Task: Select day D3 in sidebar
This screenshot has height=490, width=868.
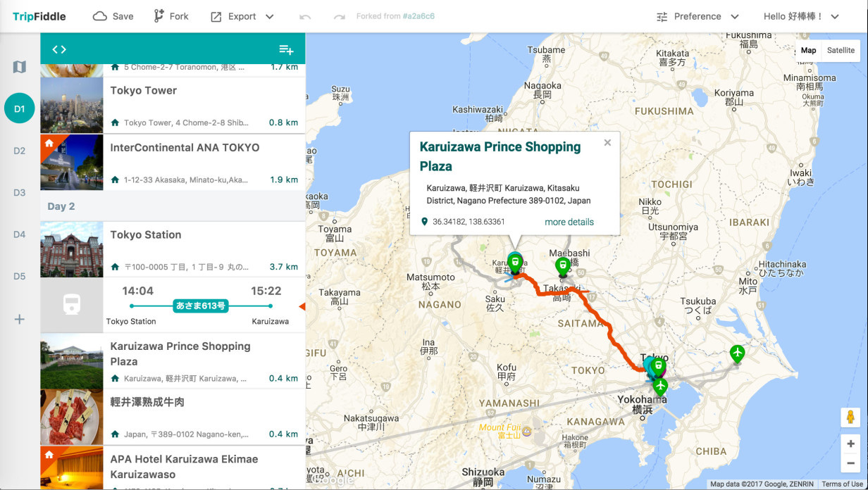Action: click(x=20, y=192)
